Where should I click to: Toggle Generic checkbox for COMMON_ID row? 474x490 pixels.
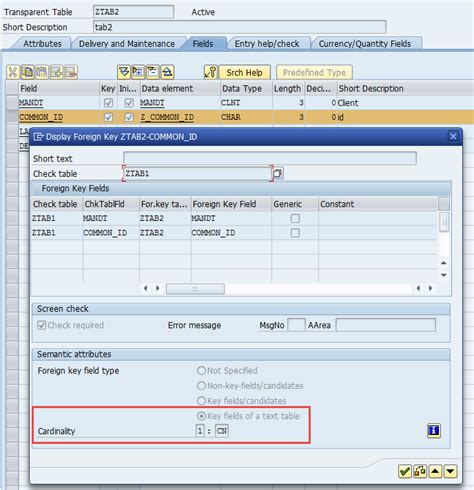tap(295, 233)
